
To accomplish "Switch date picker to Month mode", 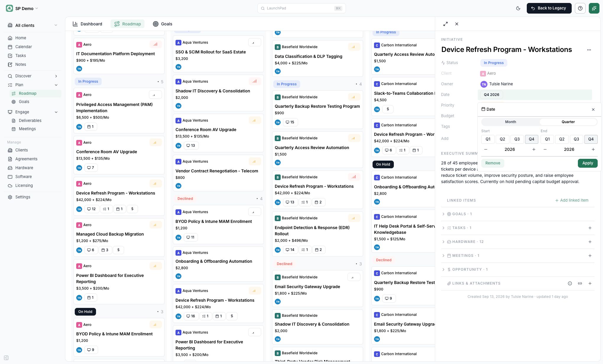I will pyautogui.click(x=511, y=122).
